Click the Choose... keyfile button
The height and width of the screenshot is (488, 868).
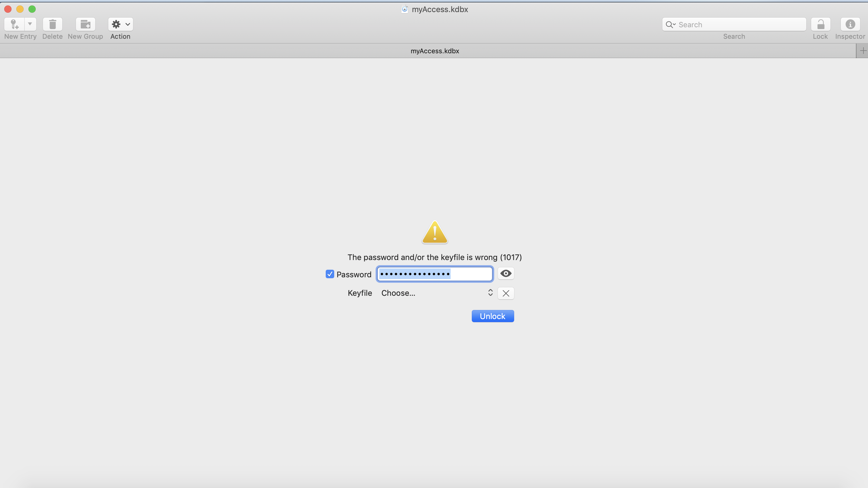[398, 293]
